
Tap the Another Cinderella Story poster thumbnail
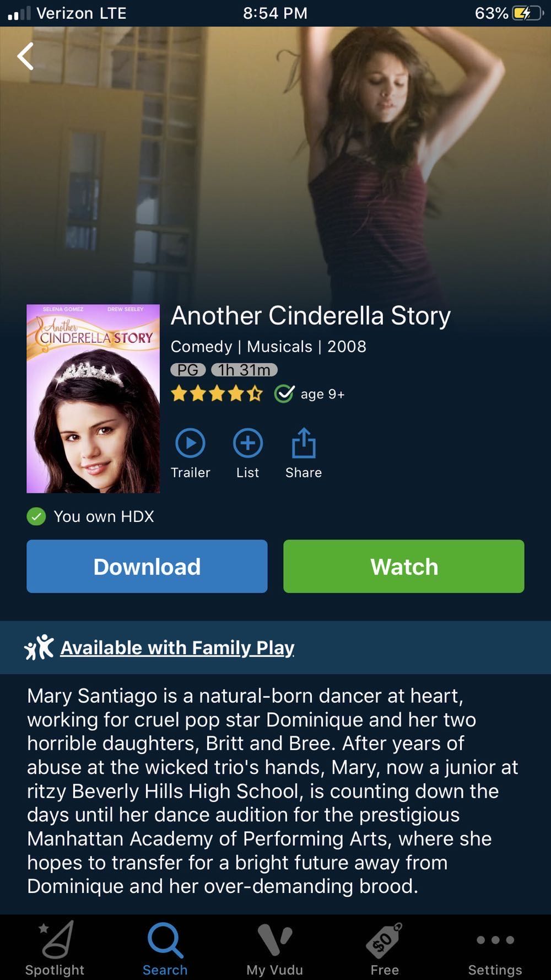(93, 399)
